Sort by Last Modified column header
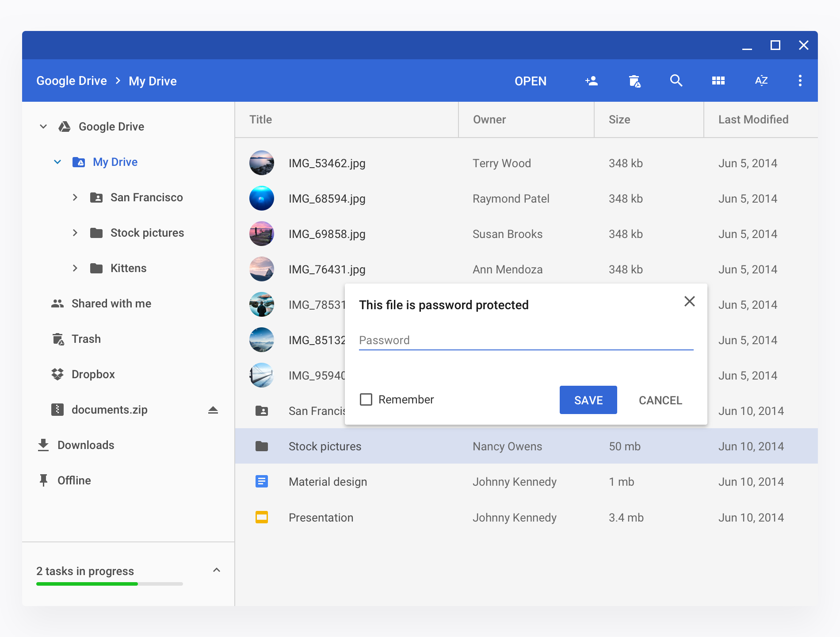This screenshot has height=637, width=840. pos(753,119)
